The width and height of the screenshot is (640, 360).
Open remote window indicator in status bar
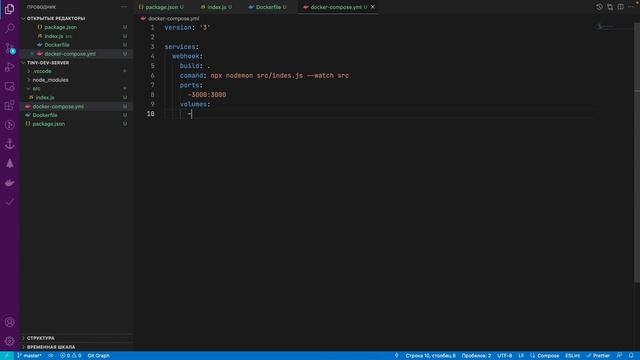[7, 356]
